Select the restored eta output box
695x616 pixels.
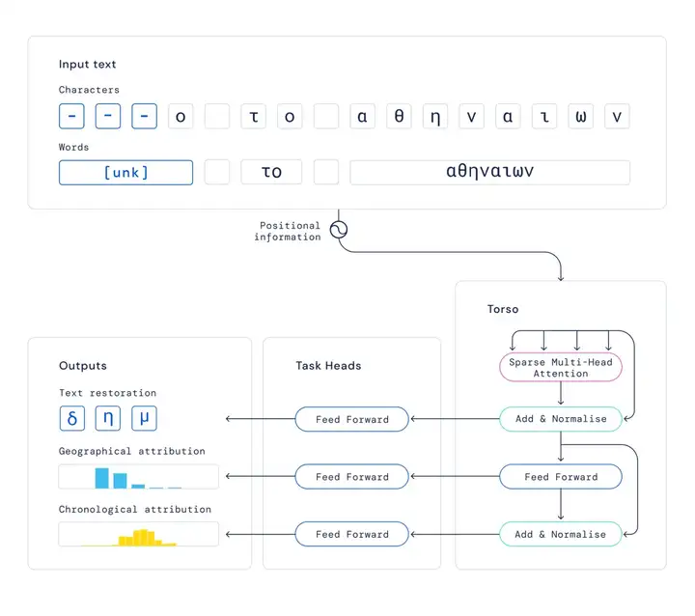(x=108, y=418)
